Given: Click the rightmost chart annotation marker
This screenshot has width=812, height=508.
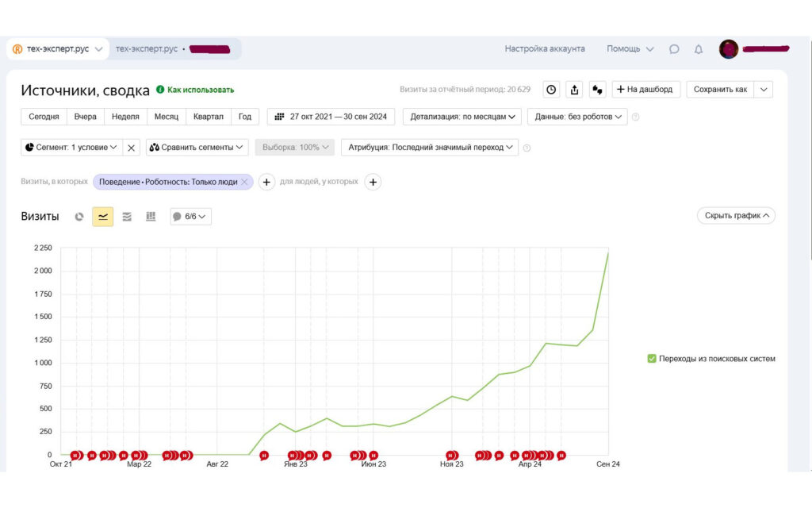Looking at the screenshot, I should pos(561,455).
